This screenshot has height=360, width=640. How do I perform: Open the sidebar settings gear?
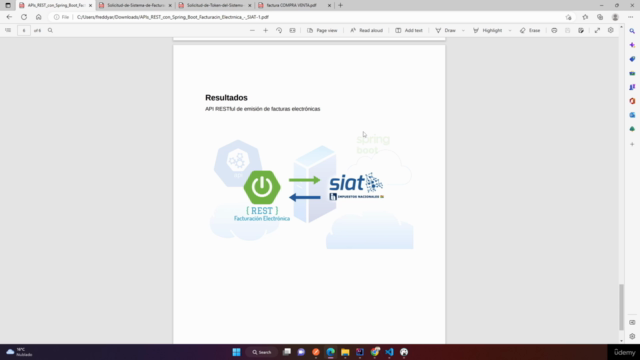click(x=632, y=336)
